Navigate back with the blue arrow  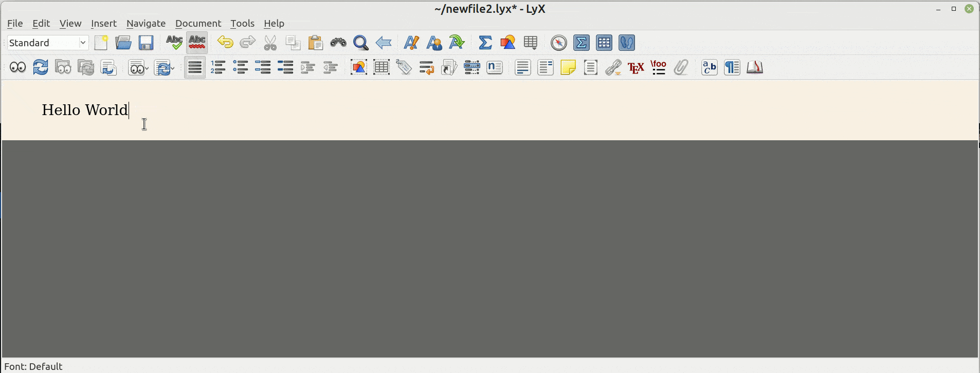point(384,43)
